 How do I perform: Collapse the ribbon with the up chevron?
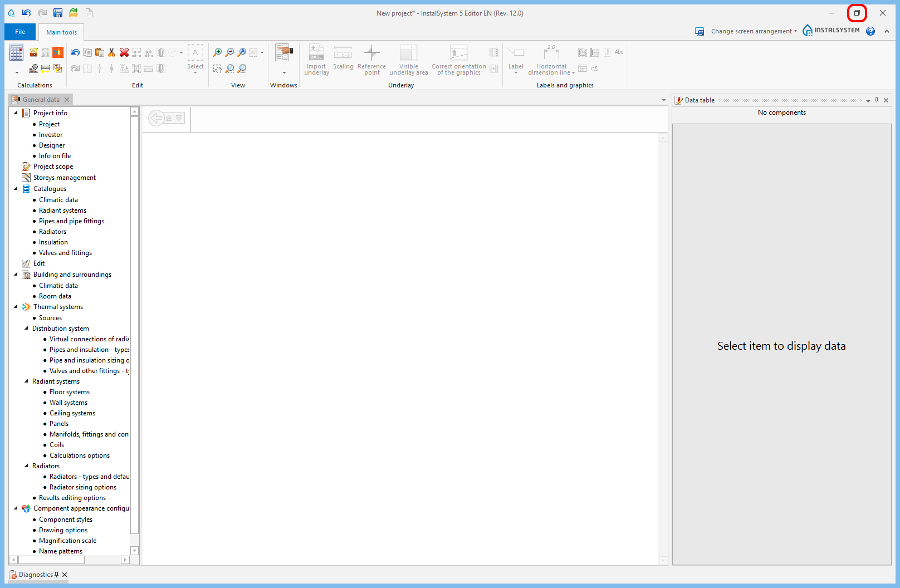click(887, 31)
